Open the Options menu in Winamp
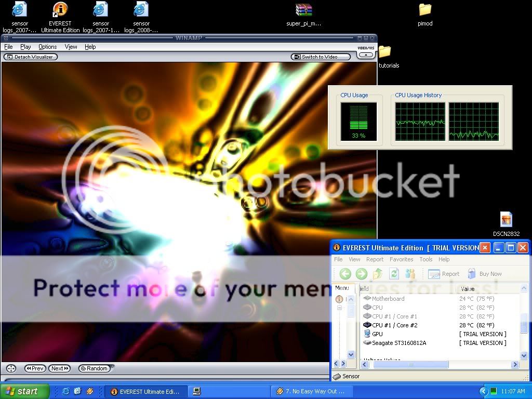 tap(48, 47)
